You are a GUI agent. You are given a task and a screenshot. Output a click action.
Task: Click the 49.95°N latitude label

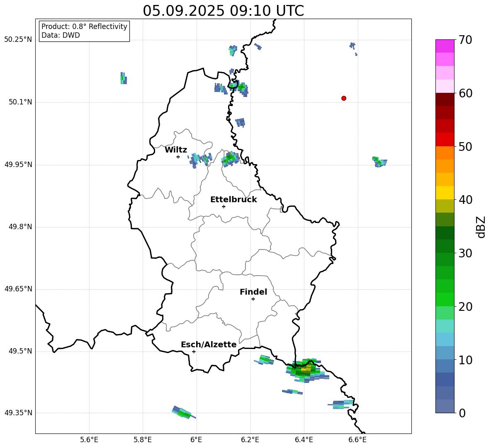[18, 165]
